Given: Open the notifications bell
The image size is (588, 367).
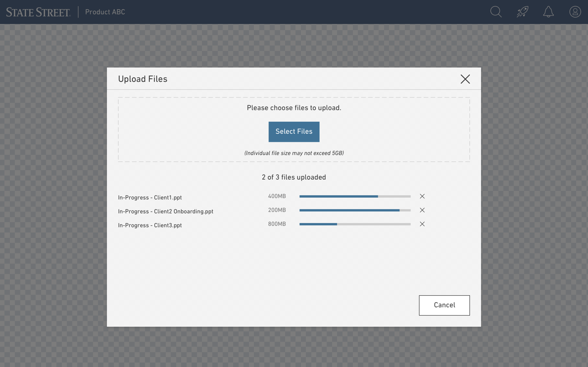Looking at the screenshot, I should click(548, 12).
